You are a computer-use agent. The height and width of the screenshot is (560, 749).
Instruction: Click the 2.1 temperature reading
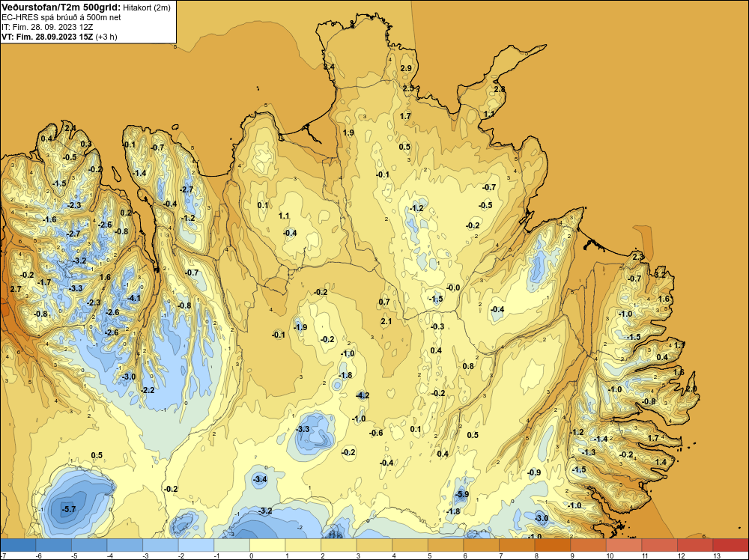coord(386,321)
